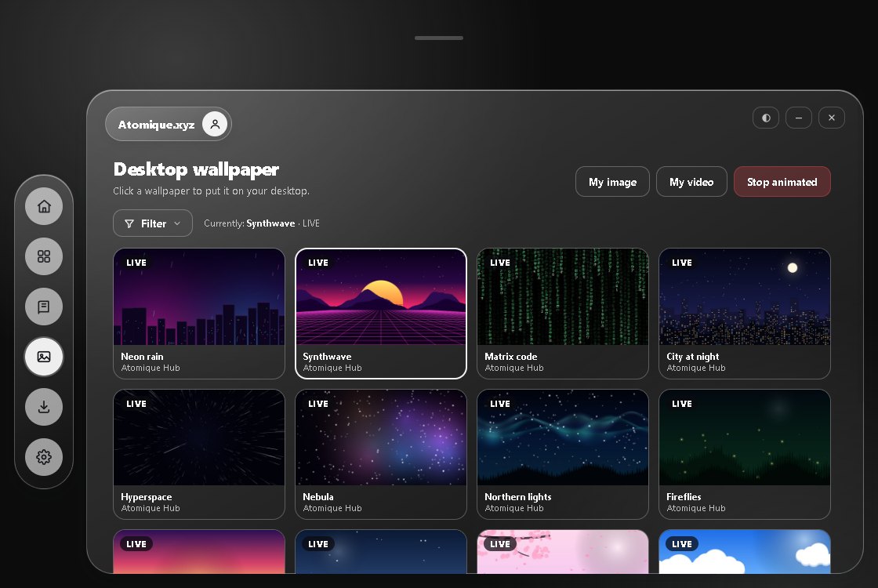Open the Filter dropdown

[x=153, y=223]
